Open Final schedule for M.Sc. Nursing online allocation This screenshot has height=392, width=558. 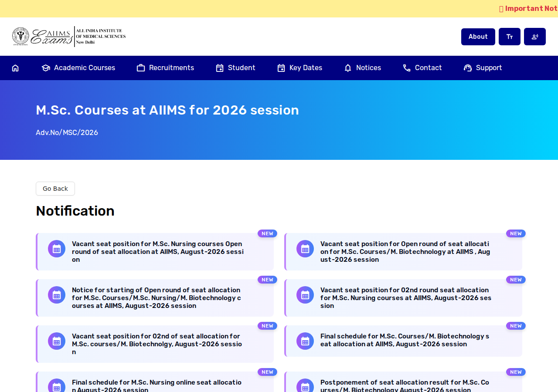click(155, 382)
